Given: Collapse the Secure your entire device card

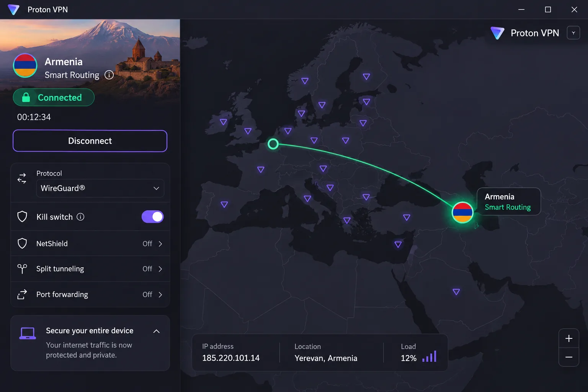Looking at the screenshot, I should point(157,331).
